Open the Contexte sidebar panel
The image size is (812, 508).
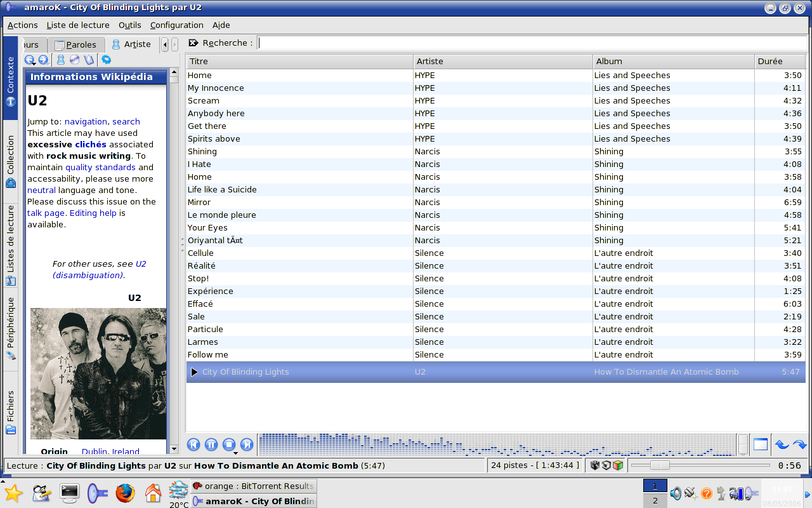(x=11, y=78)
